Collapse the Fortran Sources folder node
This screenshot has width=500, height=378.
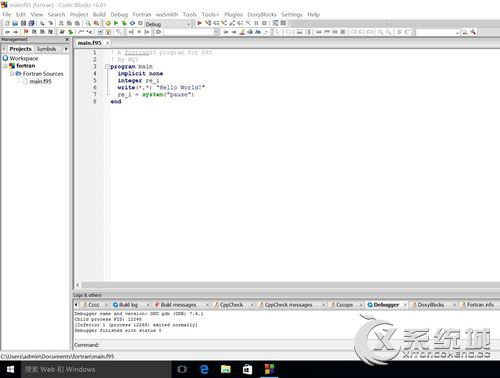click(x=12, y=74)
